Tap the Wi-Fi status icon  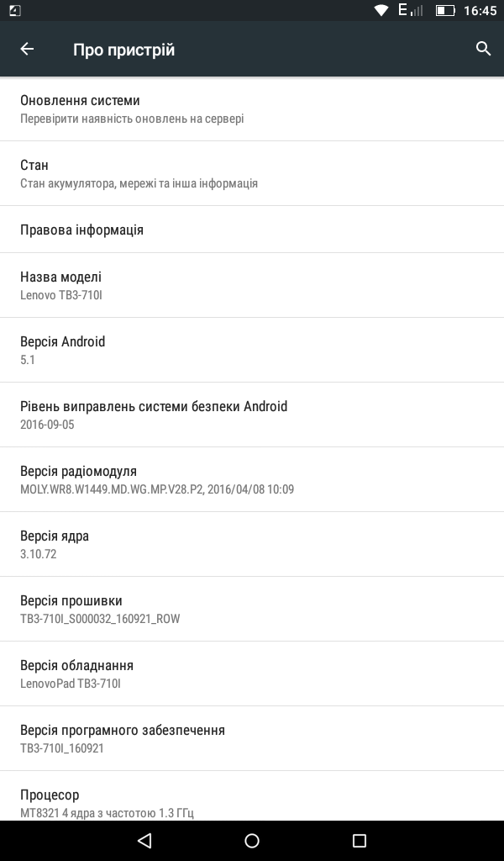point(382,10)
